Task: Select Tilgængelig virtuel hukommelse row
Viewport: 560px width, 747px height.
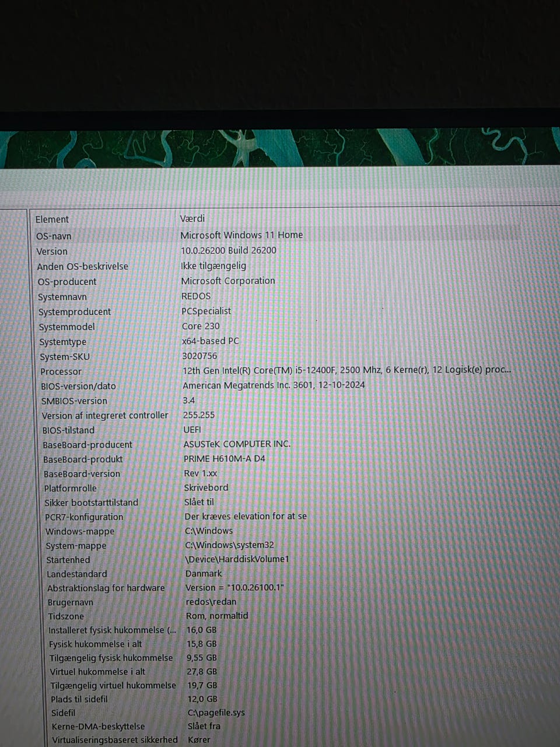Action: point(113,686)
